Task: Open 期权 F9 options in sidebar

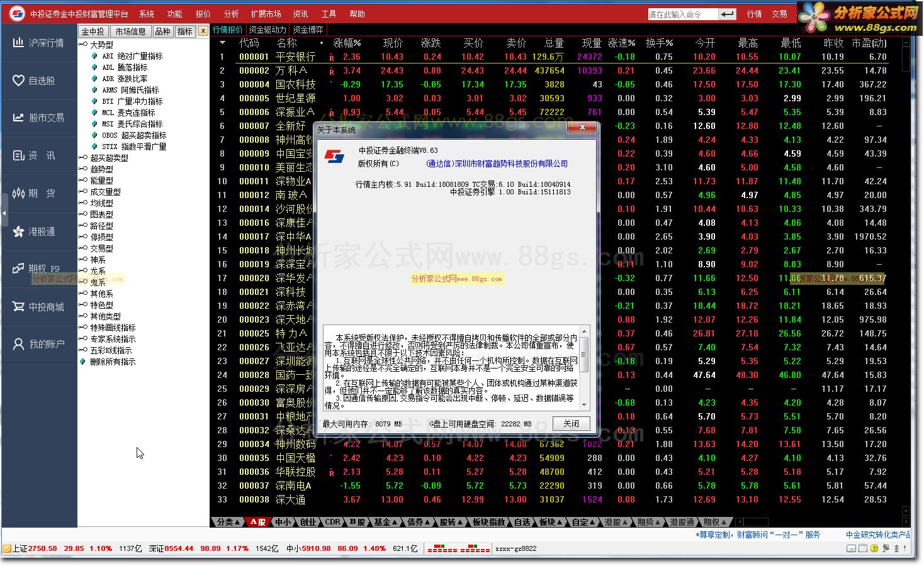Action: point(39,269)
